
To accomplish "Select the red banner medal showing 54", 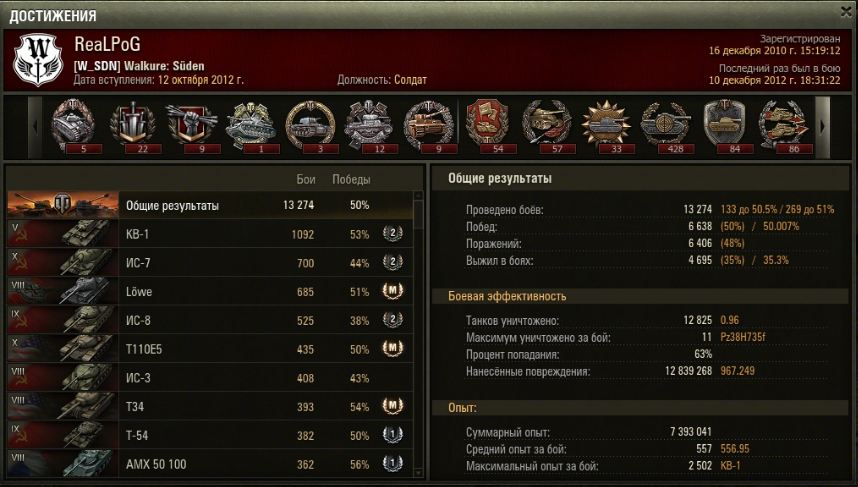I will [487, 126].
